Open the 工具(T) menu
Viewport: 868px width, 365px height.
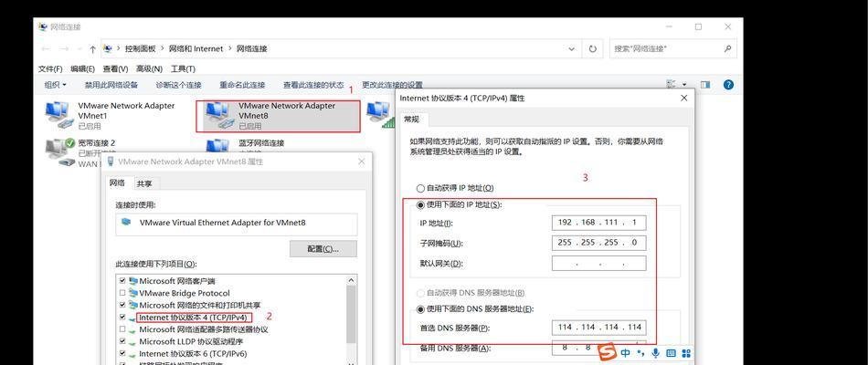184,69
